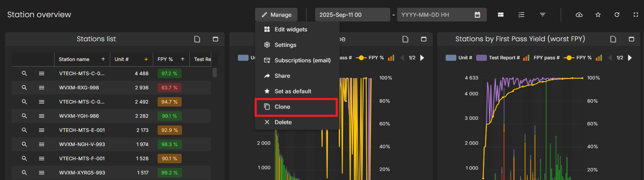Maximize the Stations by First Pass Yield widget
The image size is (644, 180).
(632, 39)
